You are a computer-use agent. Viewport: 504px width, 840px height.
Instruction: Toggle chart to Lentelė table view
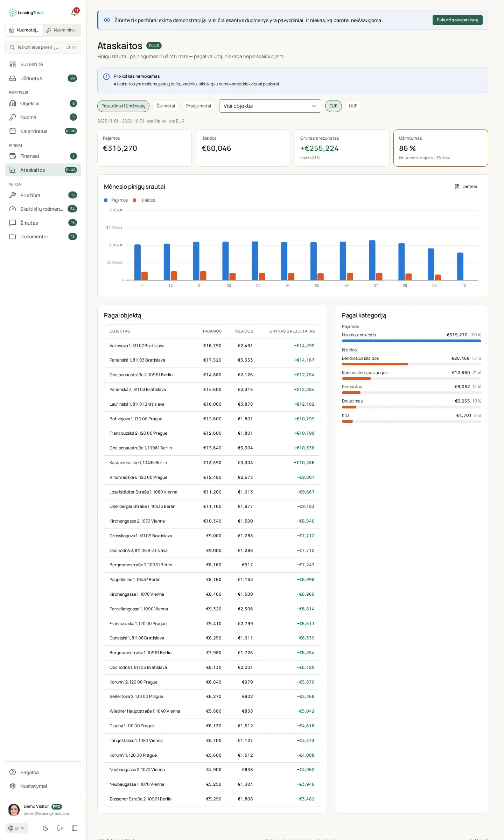pos(466,187)
